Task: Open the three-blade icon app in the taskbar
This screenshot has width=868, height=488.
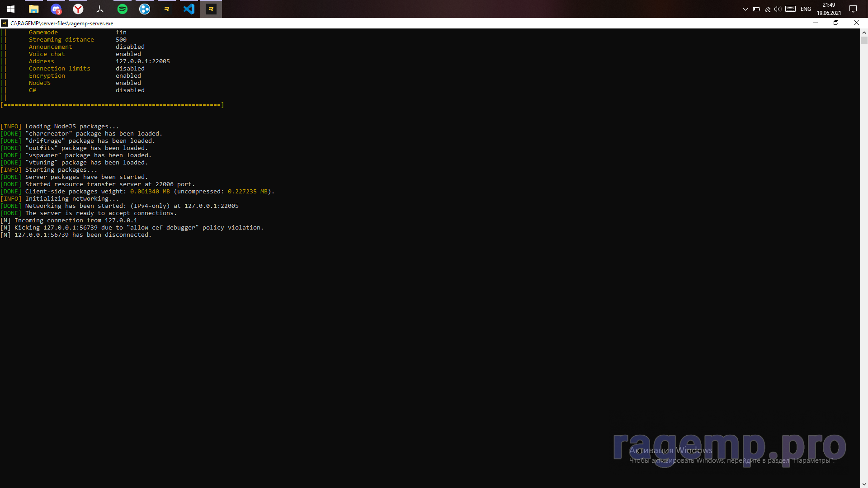Action: point(100,9)
